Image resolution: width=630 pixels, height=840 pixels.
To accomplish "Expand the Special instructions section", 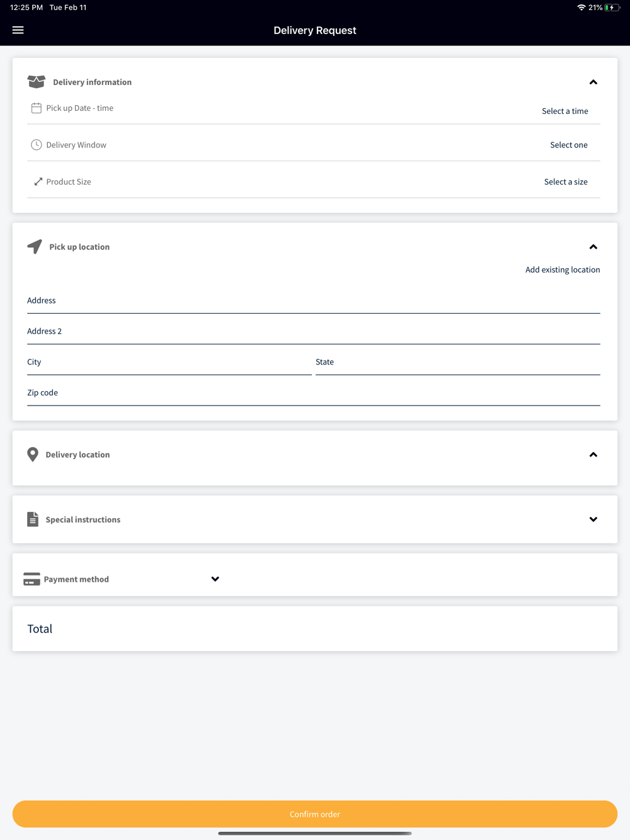I will click(x=593, y=519).
